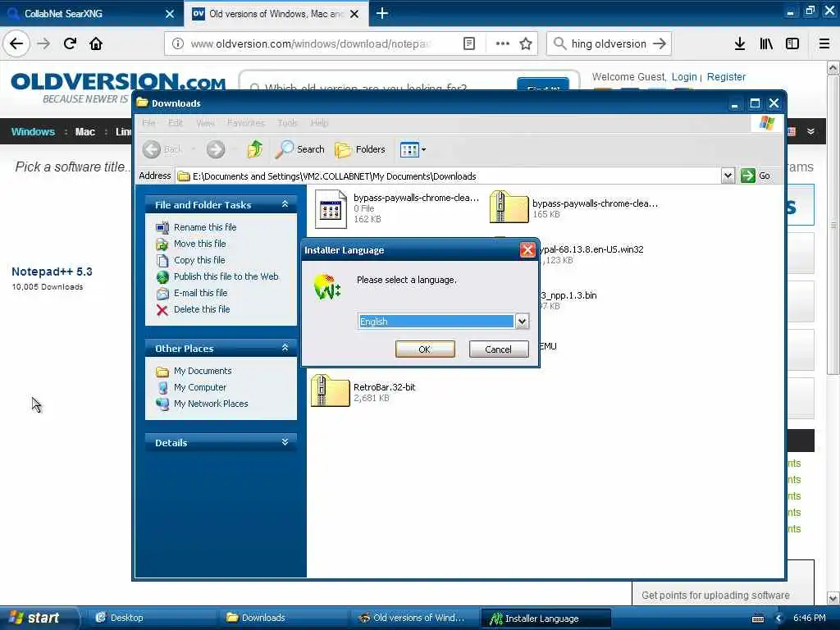The width and height of the screenshot is (840, 630).
Task: Open My Network Places
Action: [211, 404]
